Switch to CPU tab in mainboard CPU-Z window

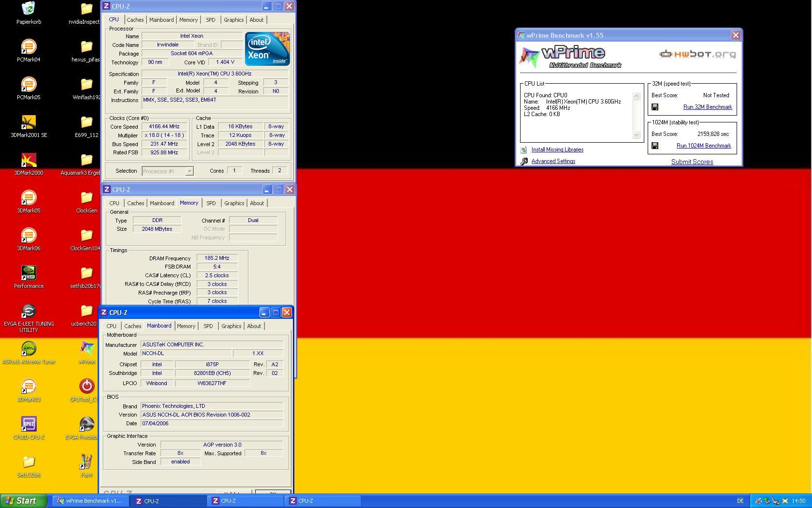[111, 326]
